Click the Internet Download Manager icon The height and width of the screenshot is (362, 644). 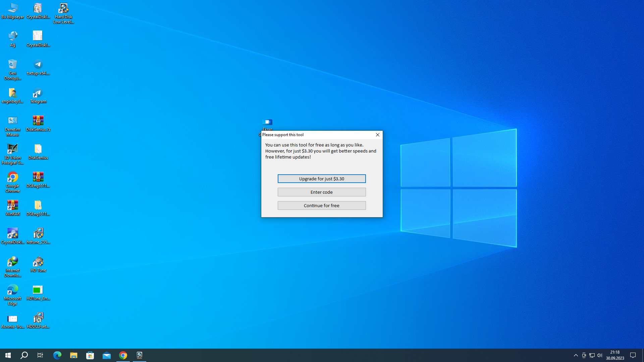pos(13,266)
